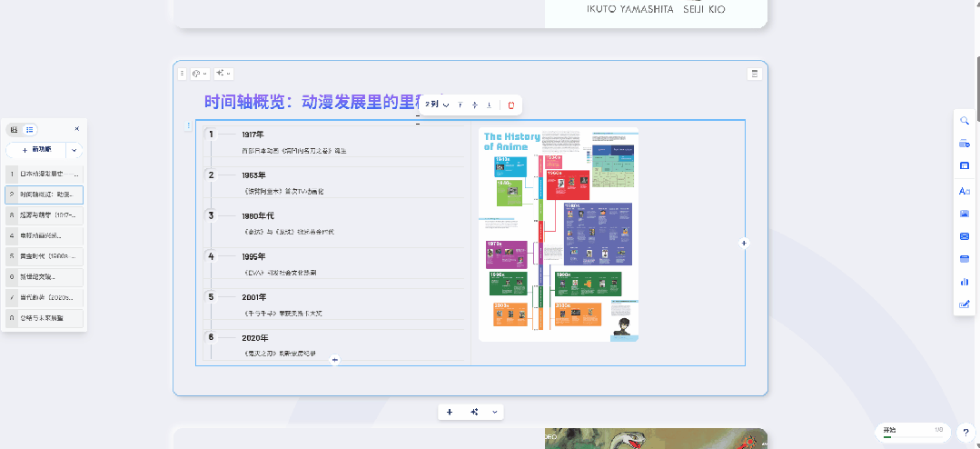Select outline card 2 时间轴概览
Screen dimensions: 980x449
(x=45, y=195)
